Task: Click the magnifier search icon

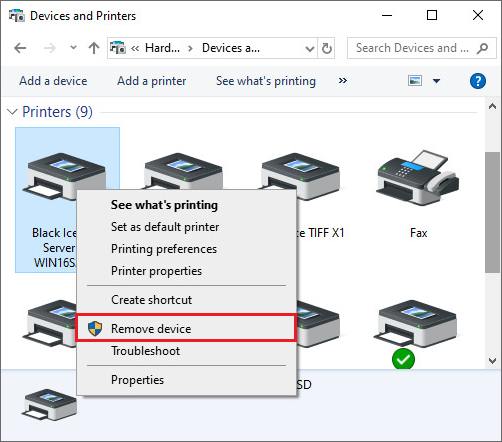Action: coord(482,48)
